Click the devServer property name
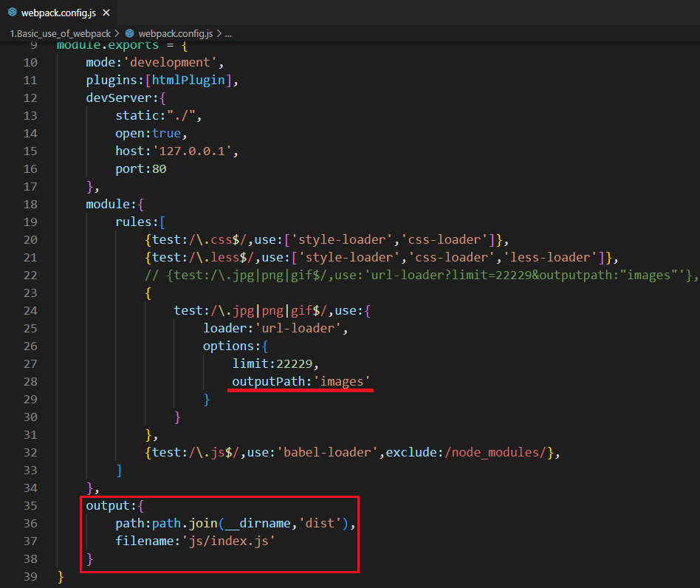The image size is (700, 588). (x=119, y=98)
